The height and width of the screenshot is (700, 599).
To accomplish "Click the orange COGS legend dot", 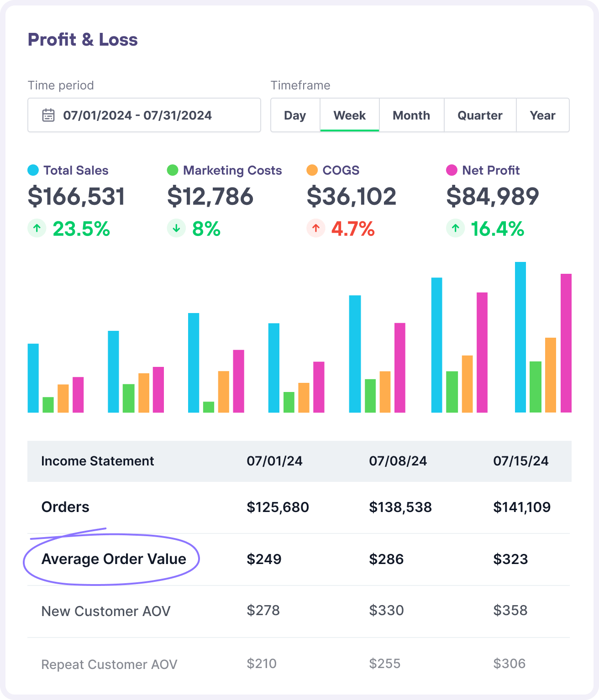I will coord(312,170).
